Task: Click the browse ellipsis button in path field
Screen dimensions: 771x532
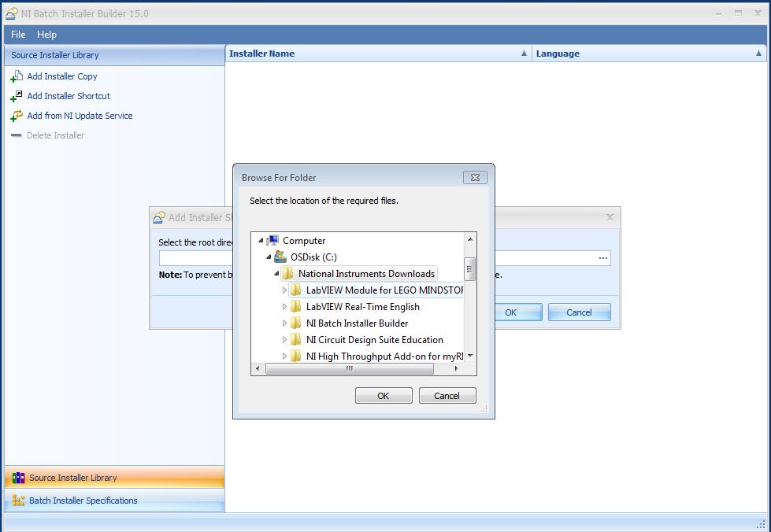Action: 603,258
